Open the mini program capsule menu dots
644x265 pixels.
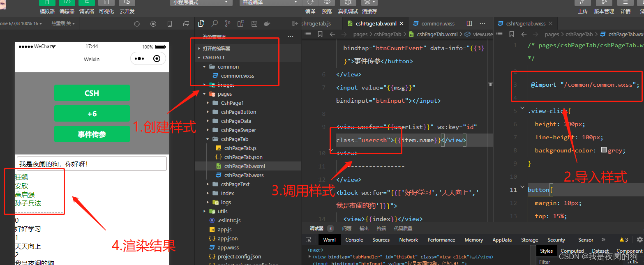[x=139, y=59]
